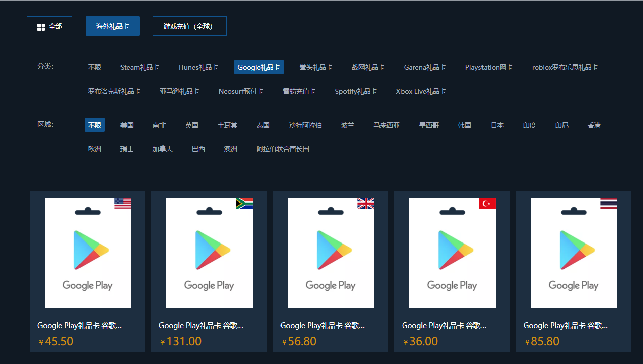The image size is (643, 364).
Task: Select 罗布洛克斯礼品卡 category
Action: [x=114, y=91]
